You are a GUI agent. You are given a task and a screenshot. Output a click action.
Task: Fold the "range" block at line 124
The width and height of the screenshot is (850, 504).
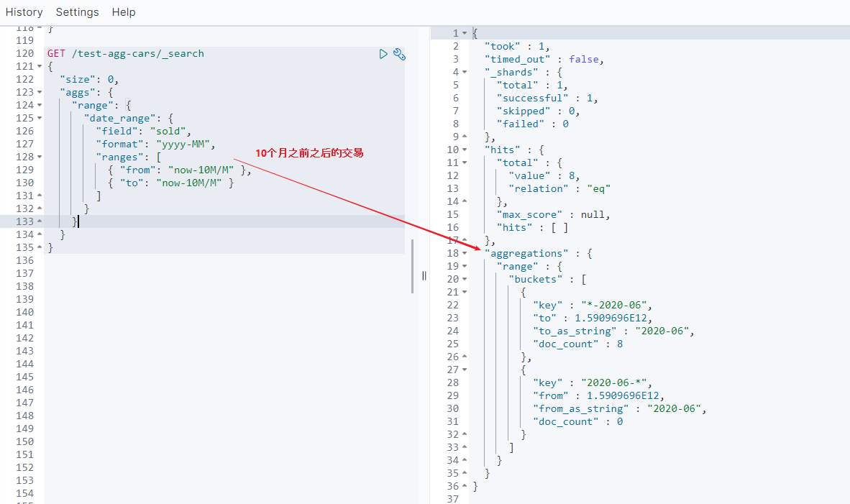click(x=39, y=106)
